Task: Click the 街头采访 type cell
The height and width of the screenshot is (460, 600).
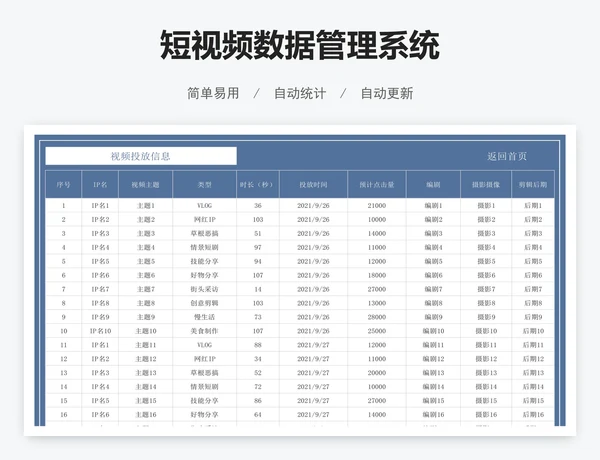Action: [204, 289]
